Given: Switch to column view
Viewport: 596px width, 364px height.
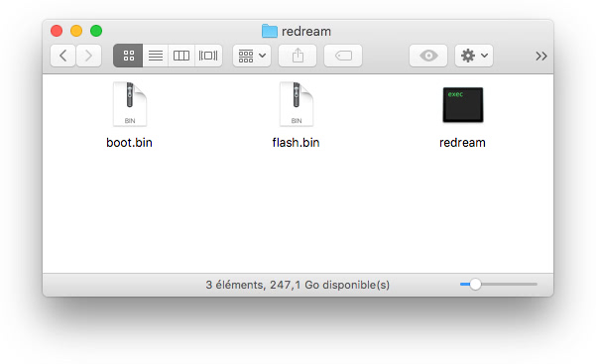Looking at the screenshot, I should click(181, 56).
